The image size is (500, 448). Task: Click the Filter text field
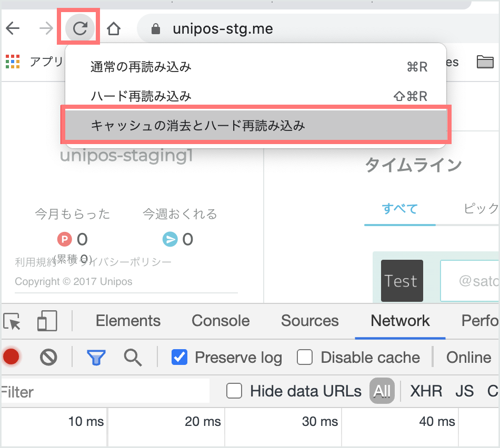click(105, 391)
